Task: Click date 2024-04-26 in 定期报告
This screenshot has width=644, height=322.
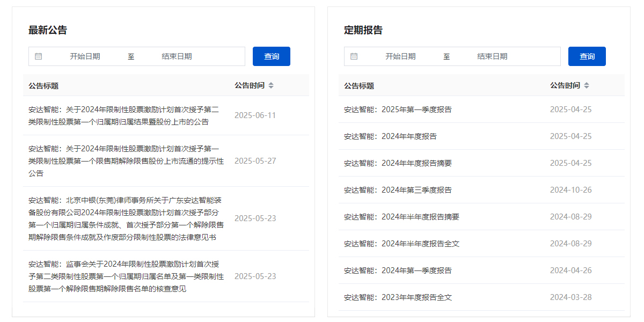Action: (x=571, y=270)
